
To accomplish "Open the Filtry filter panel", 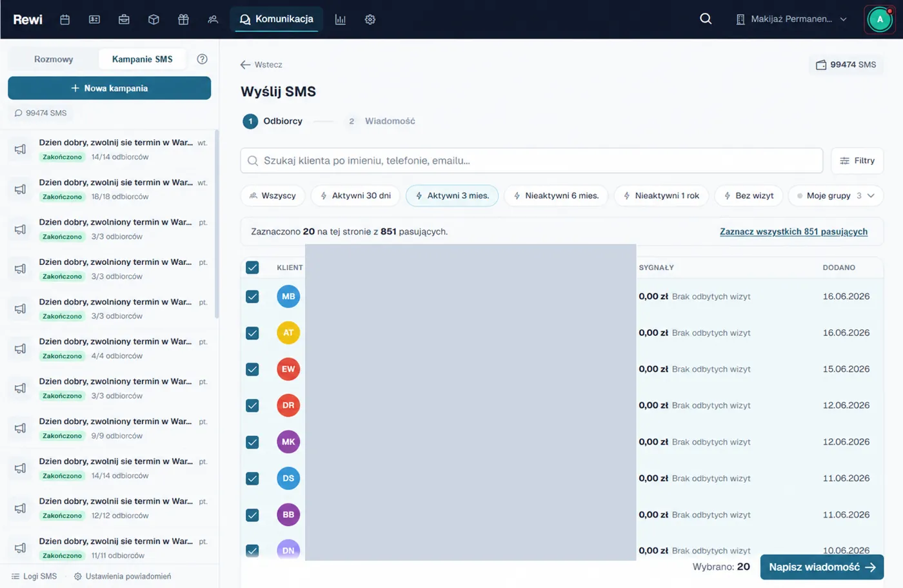I will pyautogui.click(x=857, y=161).
